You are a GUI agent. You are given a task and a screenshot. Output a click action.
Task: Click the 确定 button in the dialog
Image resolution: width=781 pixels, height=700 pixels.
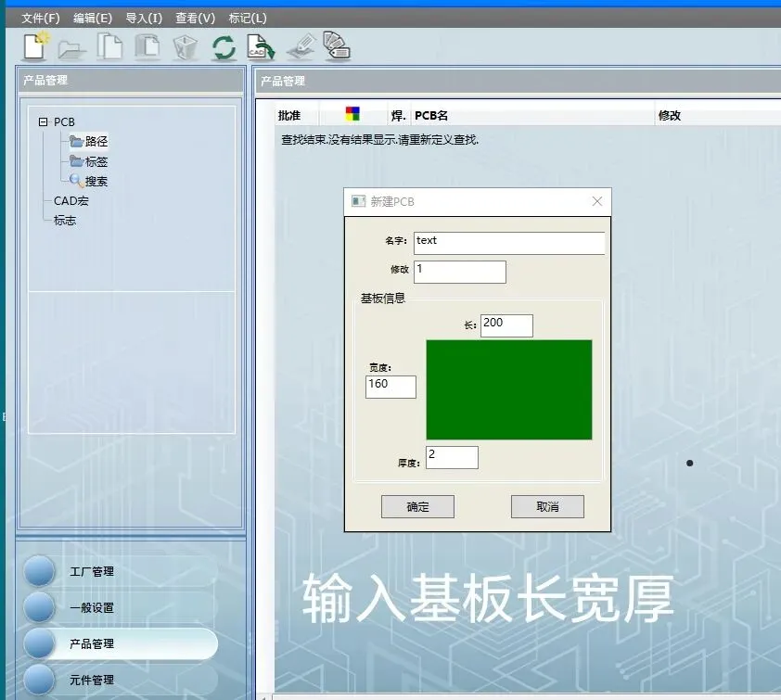pyautogui.click(x=417, y=507)
